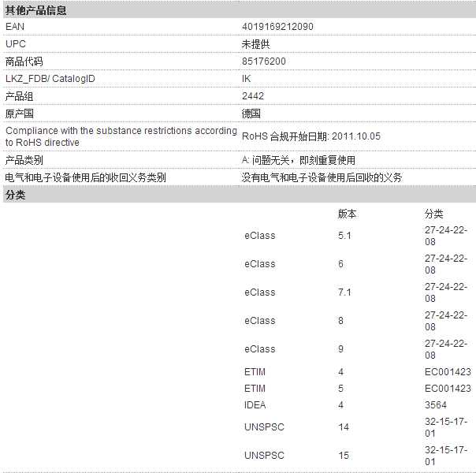The image size is (476, 473).
Task: Select classification code for UNSPSC 14
Action: [446, 427]
